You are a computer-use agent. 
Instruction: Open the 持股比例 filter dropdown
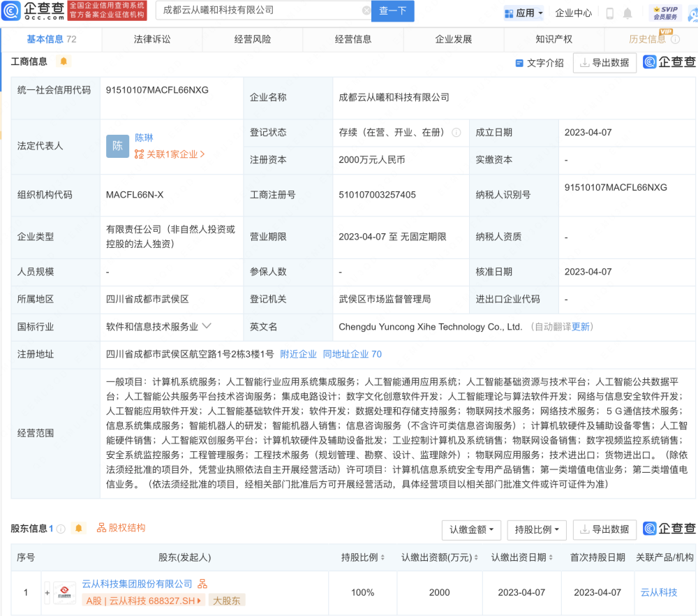point(536,529)
